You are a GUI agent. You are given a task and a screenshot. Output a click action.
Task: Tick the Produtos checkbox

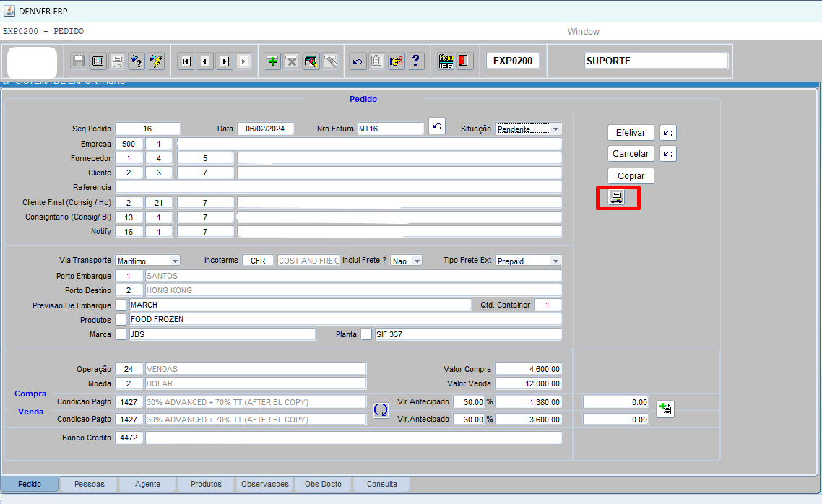(x=121, y=320)
